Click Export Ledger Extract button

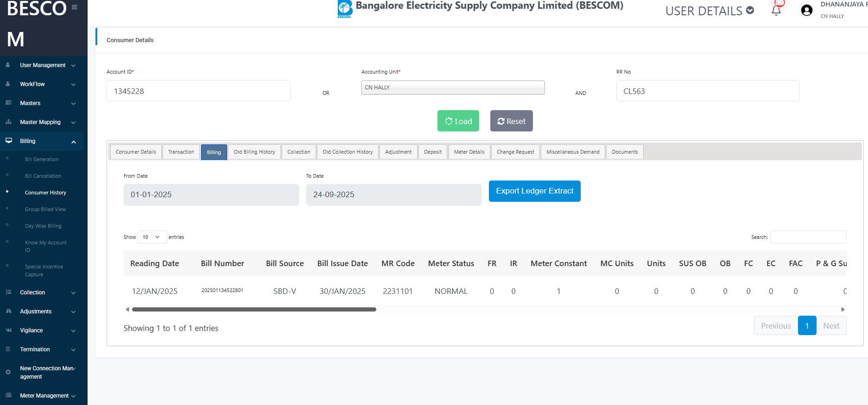pyautogui.click(x=535, y=191)
